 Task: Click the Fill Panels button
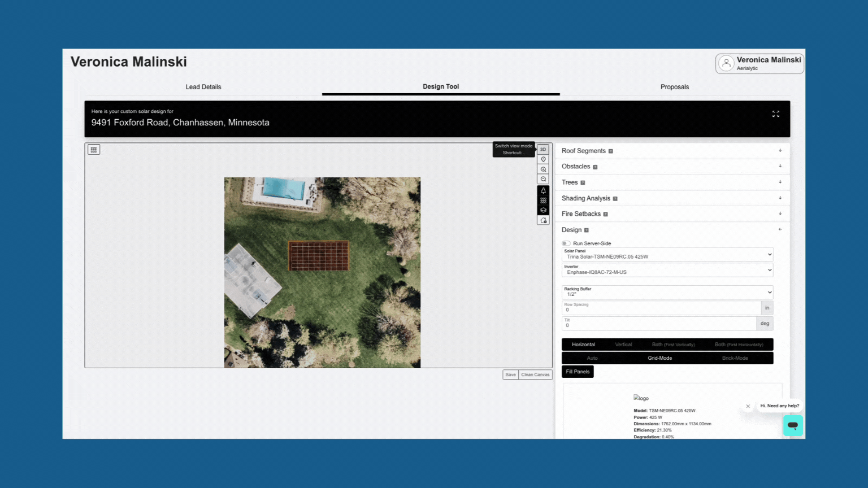click(x=578, y=372)
